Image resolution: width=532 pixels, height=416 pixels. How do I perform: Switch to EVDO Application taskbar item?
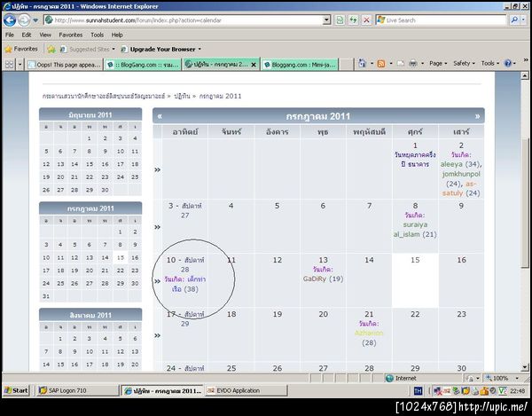[x=246, y=390]
